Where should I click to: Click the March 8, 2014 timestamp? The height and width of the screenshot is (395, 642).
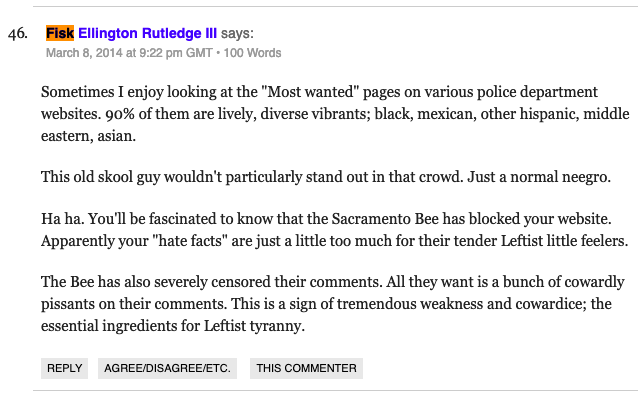(x=84, y=53)
